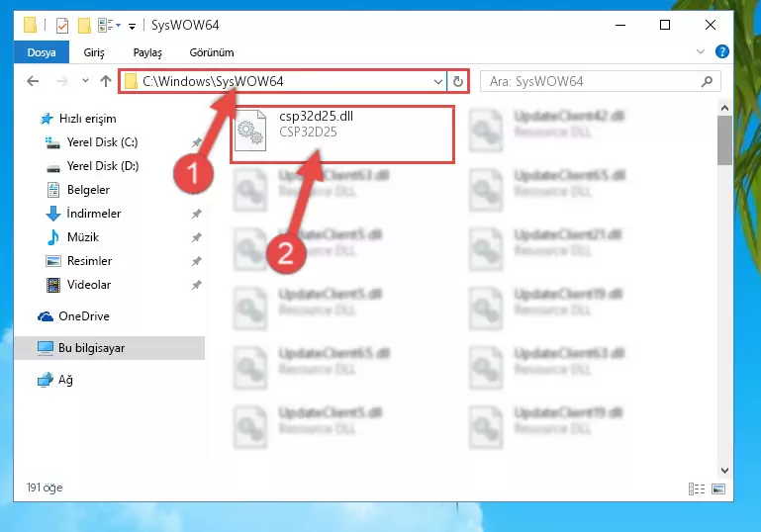
Task: Open Belgeler folder in sidebar
Action: point(88,190)
